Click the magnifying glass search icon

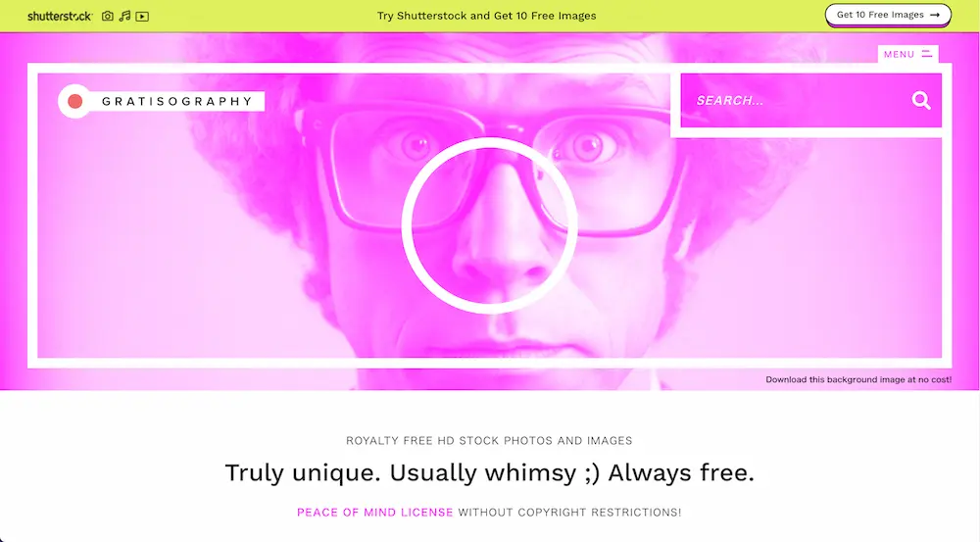click(920, 100)
